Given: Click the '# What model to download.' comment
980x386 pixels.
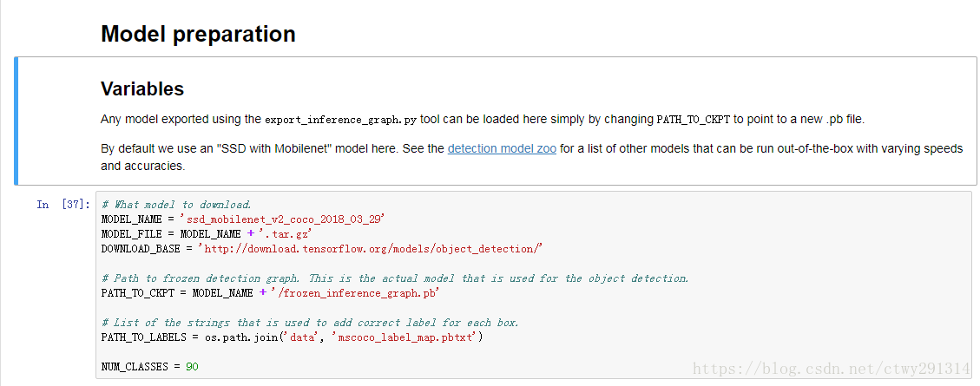Looking at the screenshot, I should [x=176, y=205].
